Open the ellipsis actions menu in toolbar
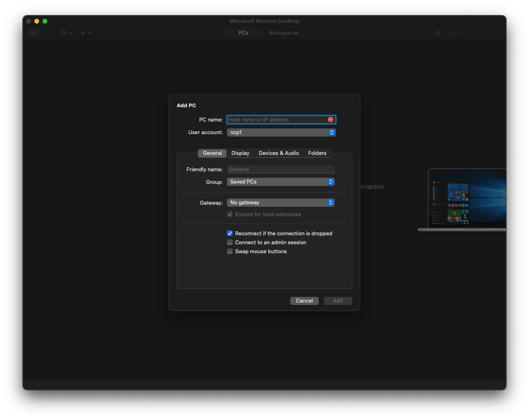529x420 pixels. pyautogui.click(x=66, y=33)
